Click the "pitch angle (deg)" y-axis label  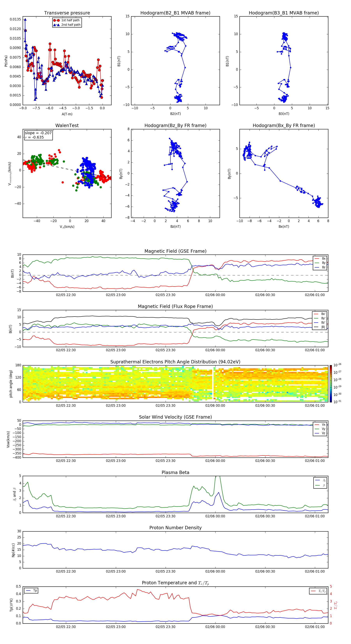point(11,384)
